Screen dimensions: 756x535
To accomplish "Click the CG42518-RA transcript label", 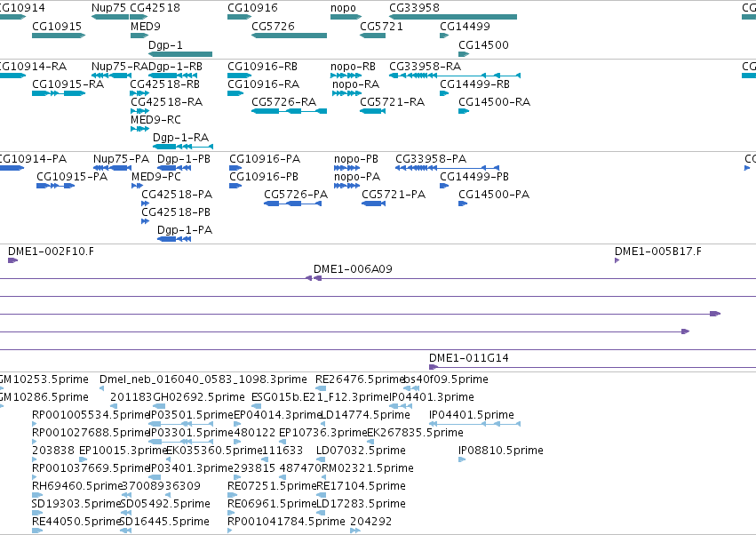I will pyautogui.click(x=167, y=102).
